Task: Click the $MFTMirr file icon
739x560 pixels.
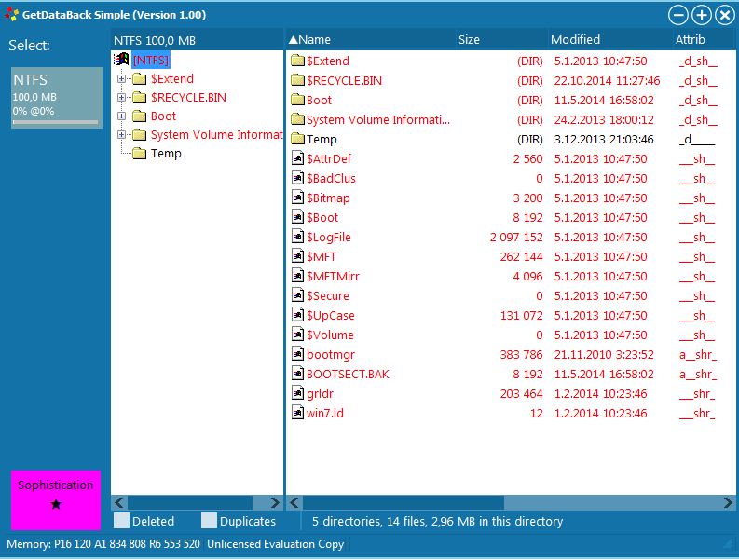Action: click(x=297, y=276)
